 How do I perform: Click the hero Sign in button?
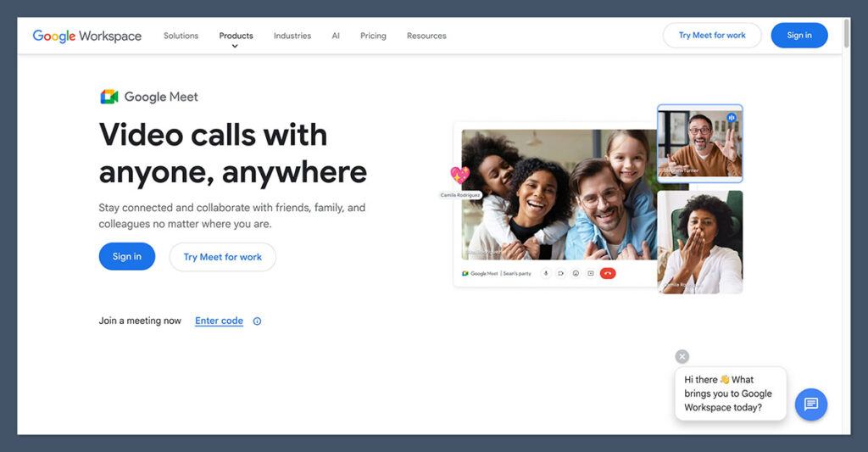coord(127,256)
